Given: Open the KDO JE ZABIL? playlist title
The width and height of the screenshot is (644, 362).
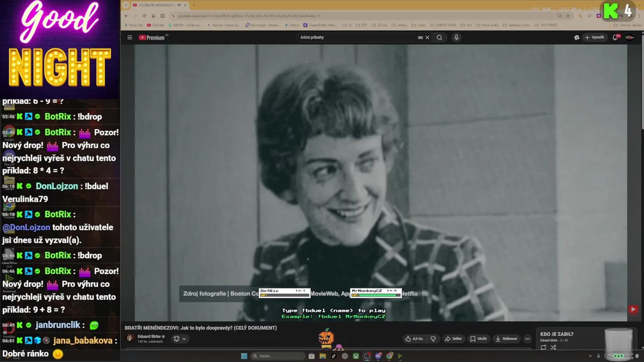Looking at the screenshot, I should 557,334.
